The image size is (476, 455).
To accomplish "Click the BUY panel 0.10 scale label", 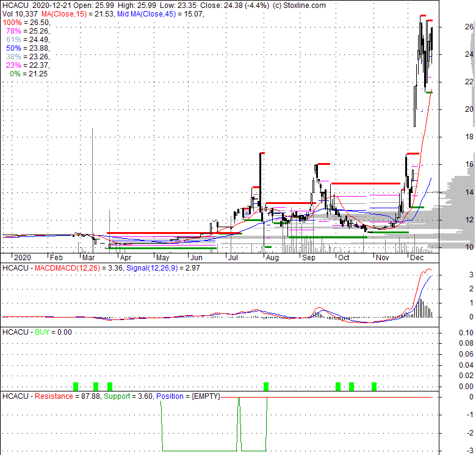I will pos(466,333).
